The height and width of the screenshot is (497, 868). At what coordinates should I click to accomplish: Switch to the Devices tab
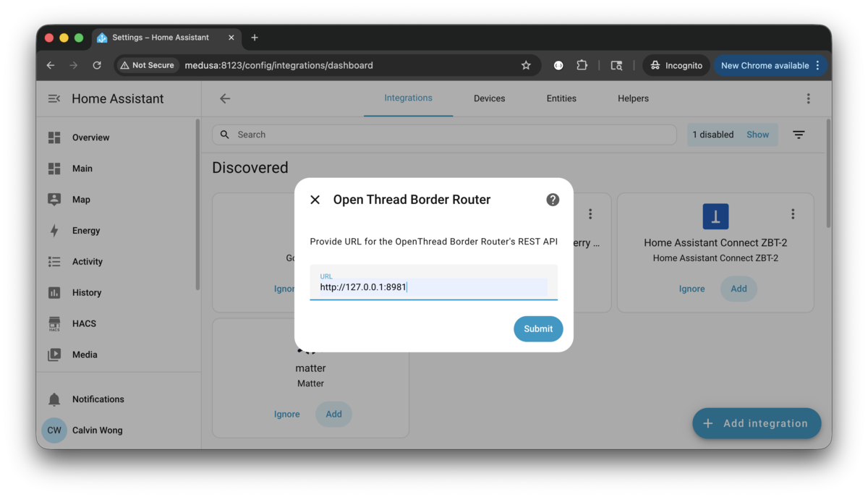tap(489, 98)
